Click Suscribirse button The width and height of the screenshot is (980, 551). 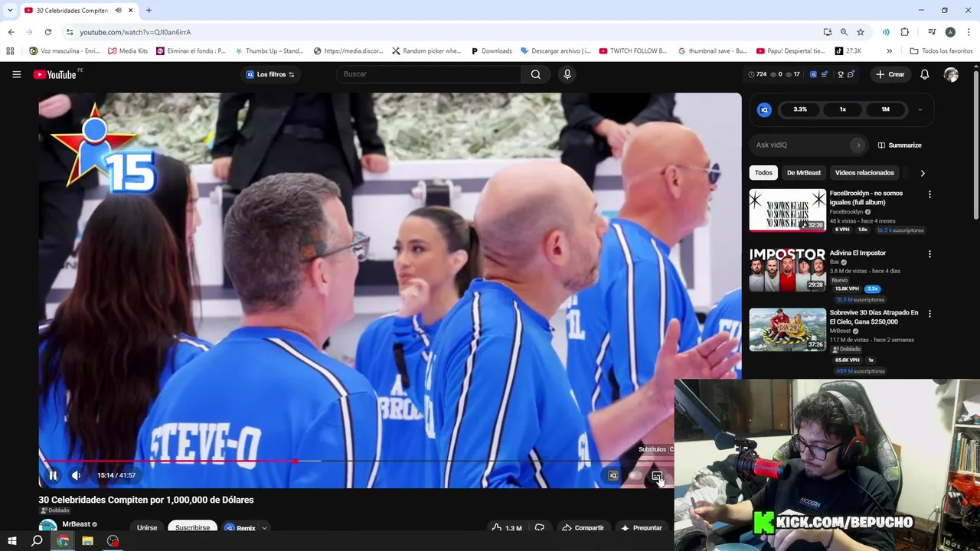192,527
